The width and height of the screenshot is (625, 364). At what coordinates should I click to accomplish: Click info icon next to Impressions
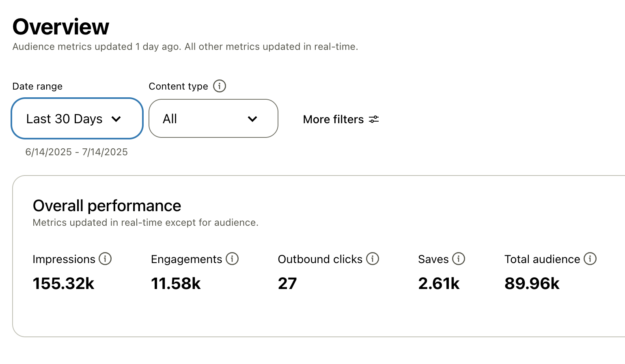105,259
